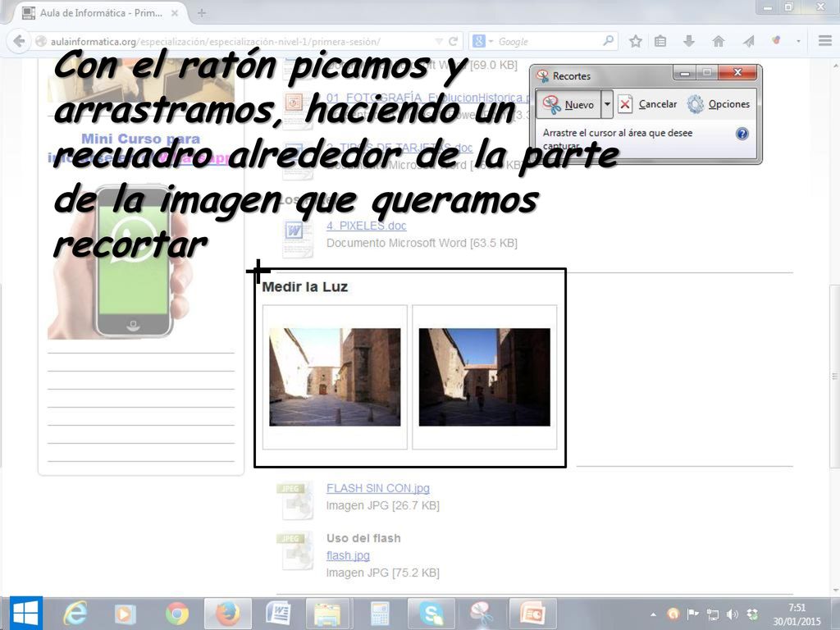Open a new tab with plus button
Image resolution: width=840 pixels, height=630 pixels.
202,13
